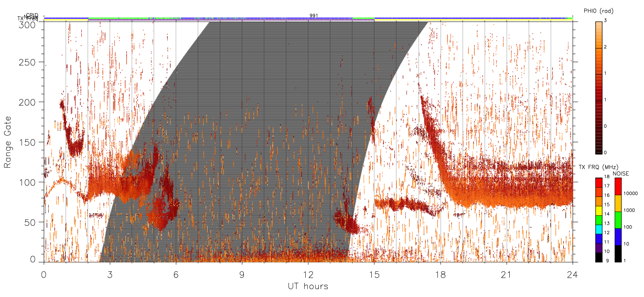Click the x-axis tick label '9' under the plot
The image size is (644, 297).
[242, 274]
